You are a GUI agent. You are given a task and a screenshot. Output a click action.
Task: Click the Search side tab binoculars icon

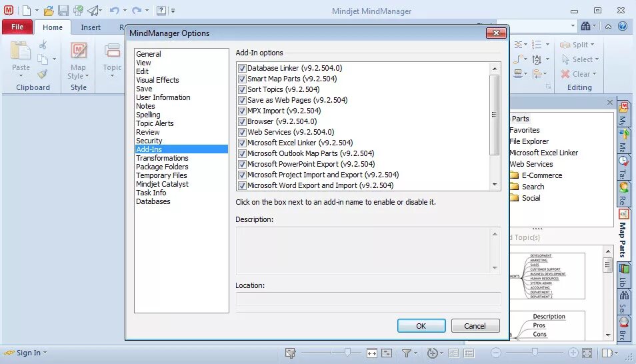(624, 295)
